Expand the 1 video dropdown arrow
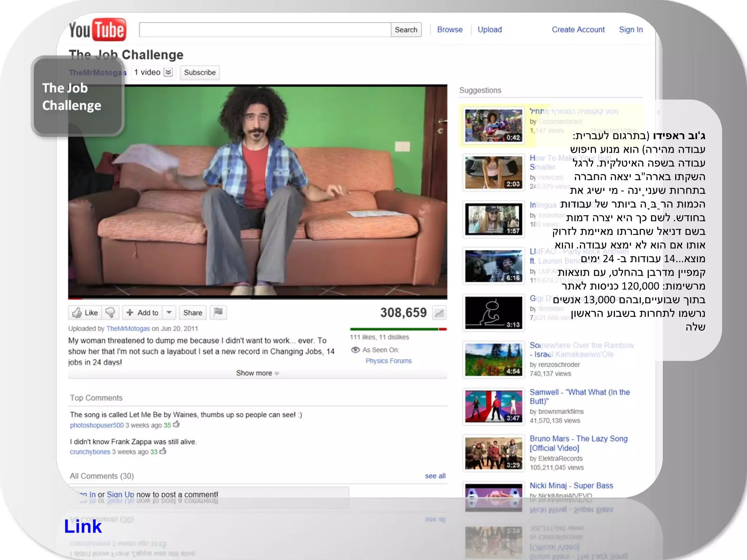This screenshot has width=747, height=560. pos(168,72)
